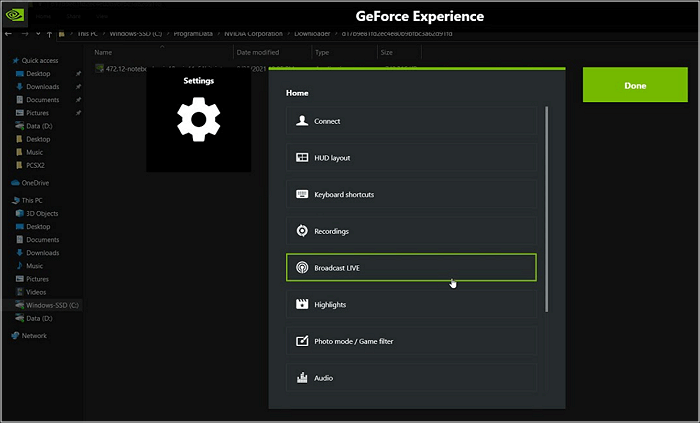
Task: Open Audio settings
Action: point(411,377)
